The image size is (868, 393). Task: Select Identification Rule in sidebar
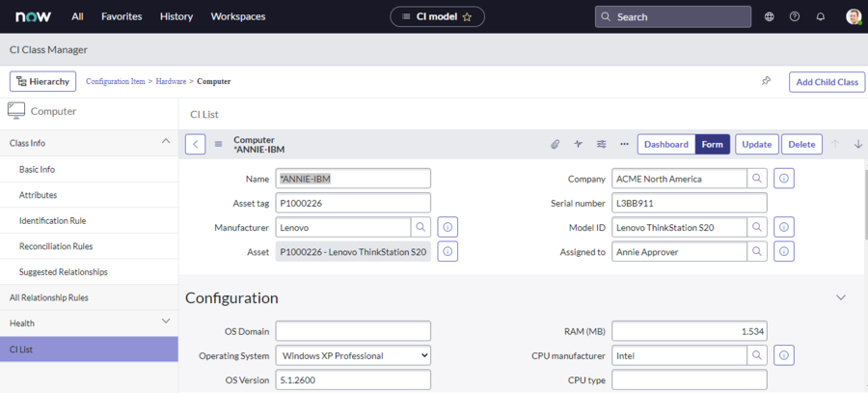(x=89, y=220)
